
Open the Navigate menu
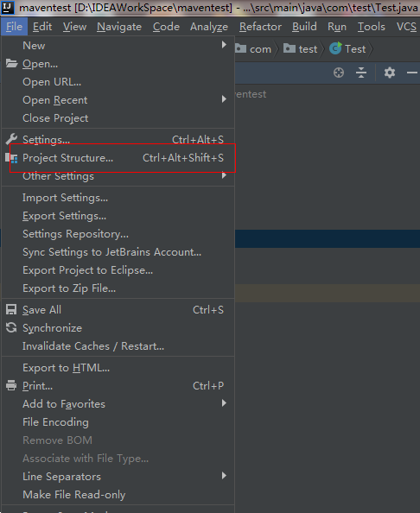(x=119, y=27)
